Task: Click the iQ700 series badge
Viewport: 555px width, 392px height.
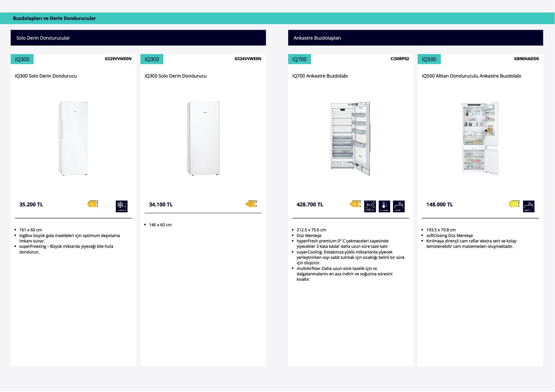Action: point(299,59)
